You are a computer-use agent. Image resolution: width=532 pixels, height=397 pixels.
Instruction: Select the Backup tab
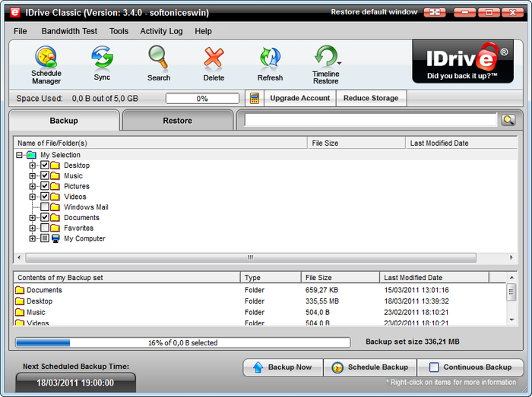click(64, 121)
